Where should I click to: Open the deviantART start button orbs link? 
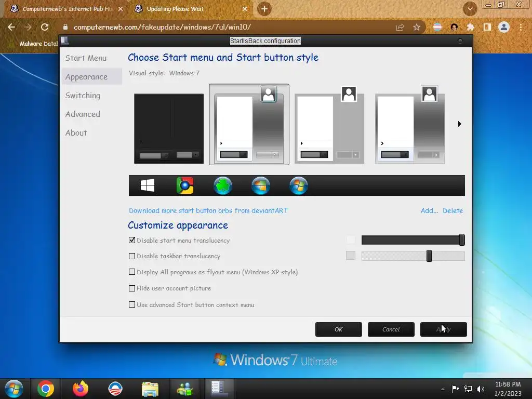[208, 210]
